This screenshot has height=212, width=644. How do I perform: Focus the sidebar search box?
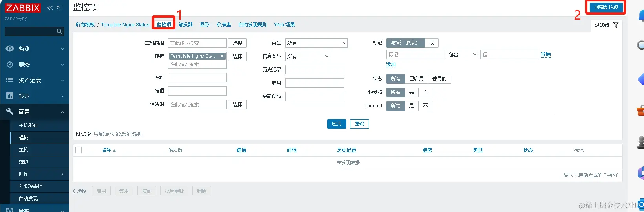(x=35, y=31)
